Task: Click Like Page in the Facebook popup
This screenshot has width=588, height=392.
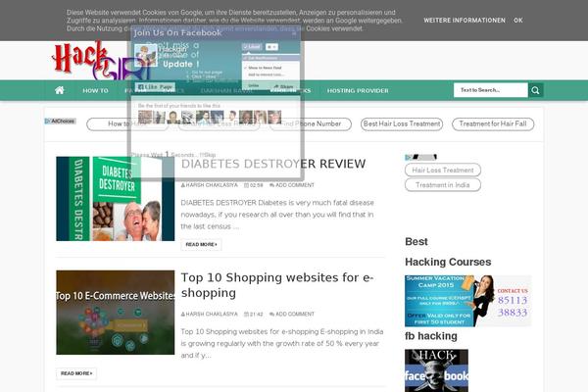Action: (x=155, y=87)
